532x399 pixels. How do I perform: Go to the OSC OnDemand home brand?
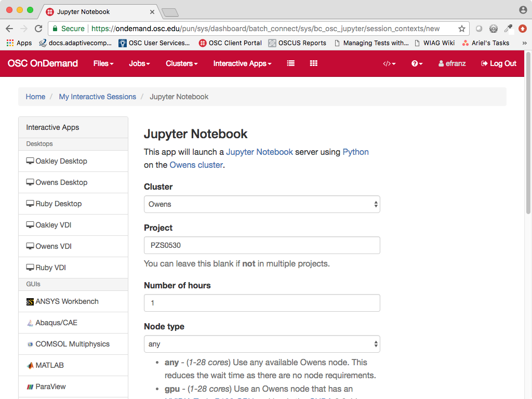coord(43,63)
